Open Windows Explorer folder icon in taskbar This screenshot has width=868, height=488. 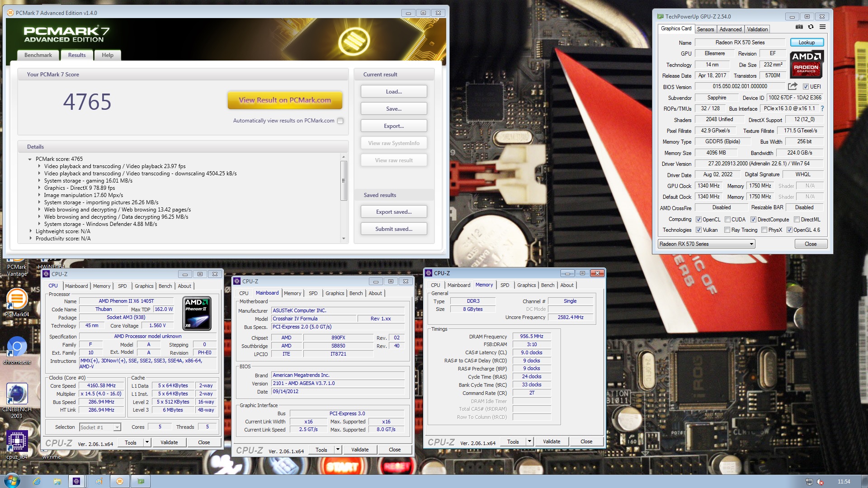click(x=57, y=481)
